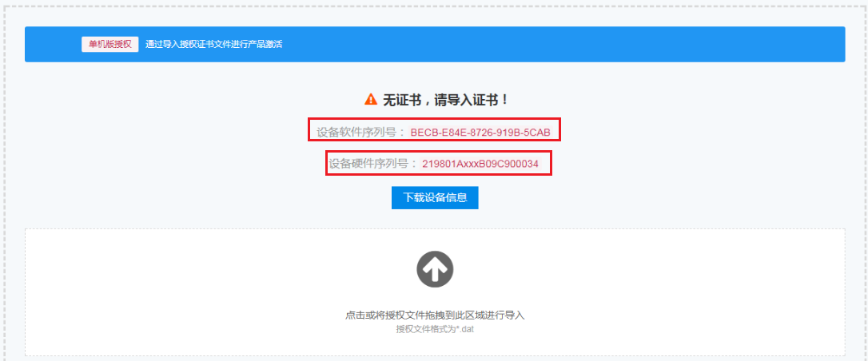This screenshot has height=361, width=868.
Task: Click the 授权文件格式为*.dat hint text
Action: (435, 330)
